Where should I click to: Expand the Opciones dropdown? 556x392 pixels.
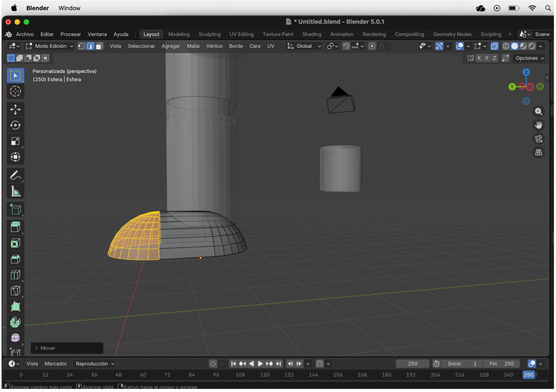click(x=529, y=58)
